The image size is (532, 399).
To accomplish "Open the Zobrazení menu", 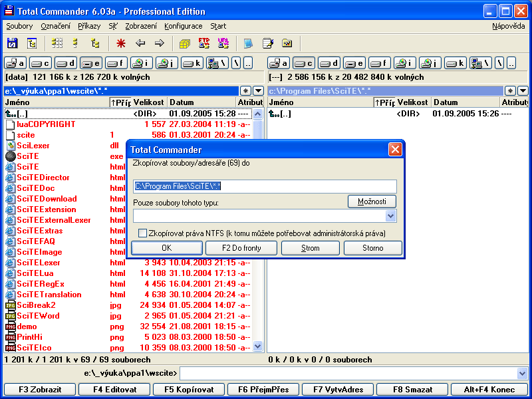I will 141,26.
